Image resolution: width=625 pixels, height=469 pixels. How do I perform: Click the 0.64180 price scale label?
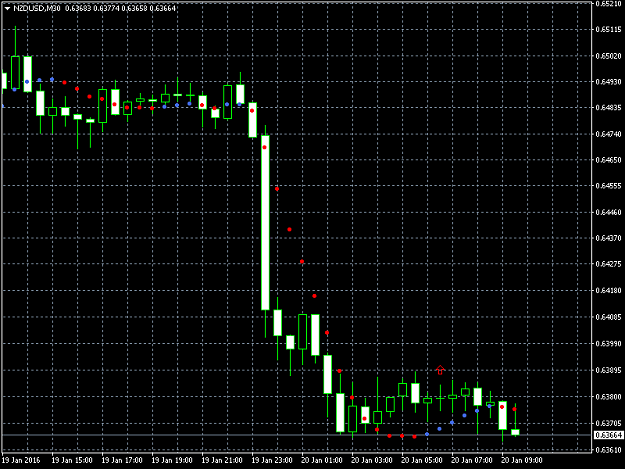click(x=608, y=290)
